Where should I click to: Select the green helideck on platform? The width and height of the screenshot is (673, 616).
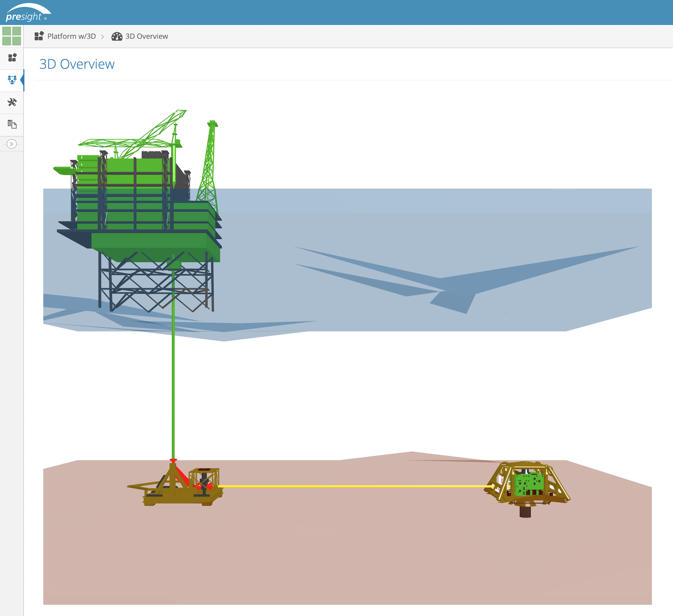click(66, 170)
